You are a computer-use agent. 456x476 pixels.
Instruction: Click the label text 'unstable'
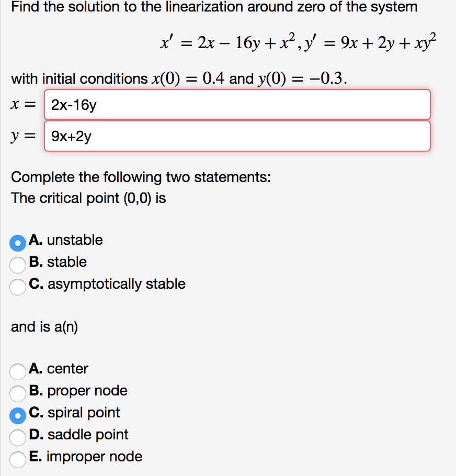[x=76, y=241]
